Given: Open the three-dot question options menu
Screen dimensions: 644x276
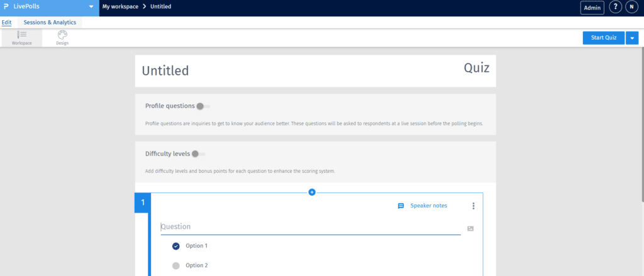Looking at the screenshot, I should pos(474,206).
